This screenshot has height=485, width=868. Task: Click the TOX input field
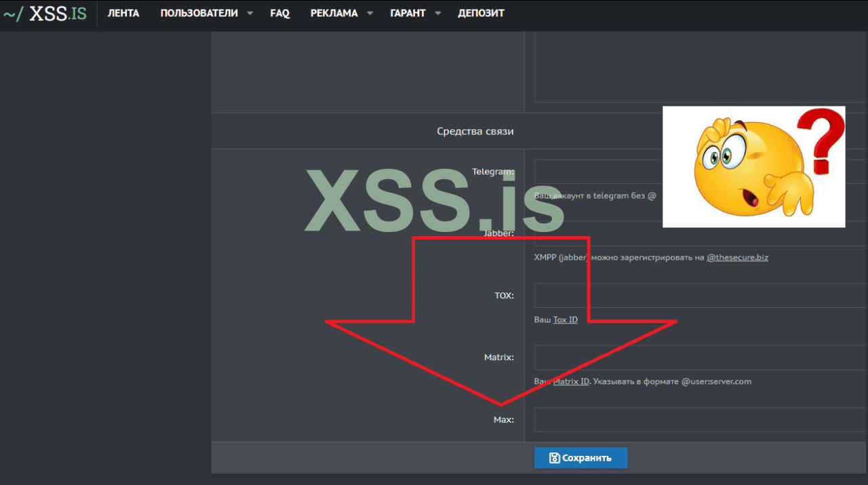click(701, 296)
